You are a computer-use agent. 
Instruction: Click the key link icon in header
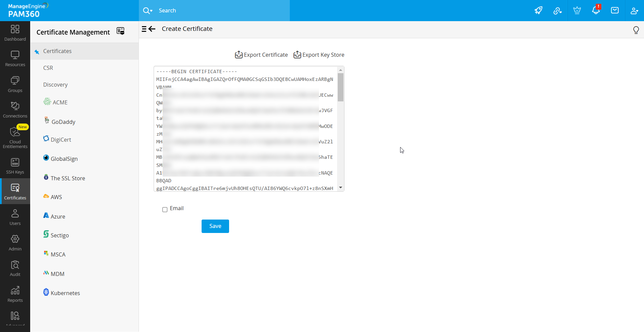point(557,11)
